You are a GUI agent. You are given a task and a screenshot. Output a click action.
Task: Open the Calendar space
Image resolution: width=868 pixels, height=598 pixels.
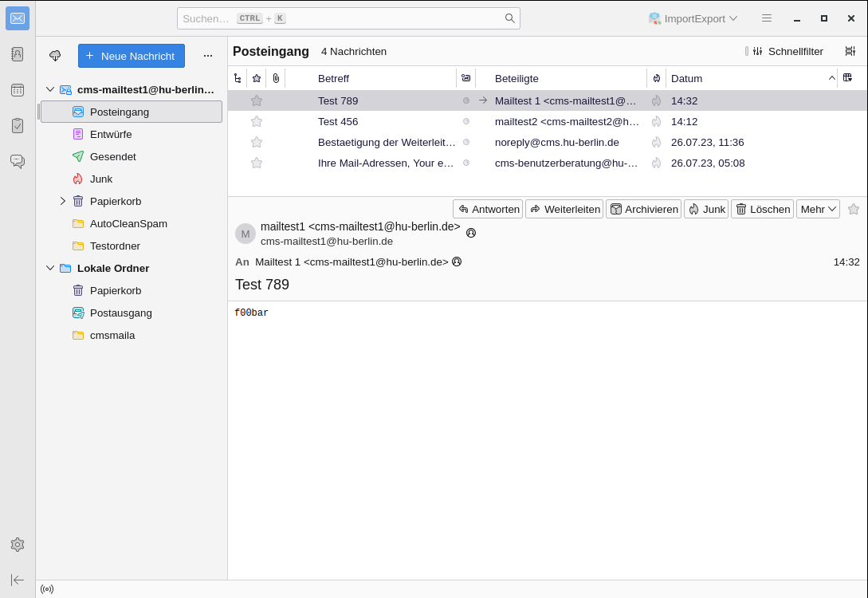18,90
